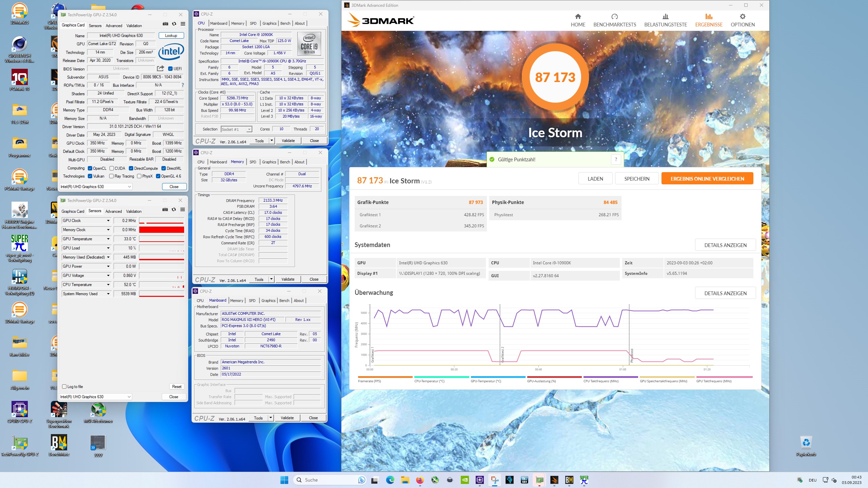Viewport: 868px width, 488px height.
Task: Expand GPU Load sensor dropdown
Action: pyautogui.click(x=108, y=248)
